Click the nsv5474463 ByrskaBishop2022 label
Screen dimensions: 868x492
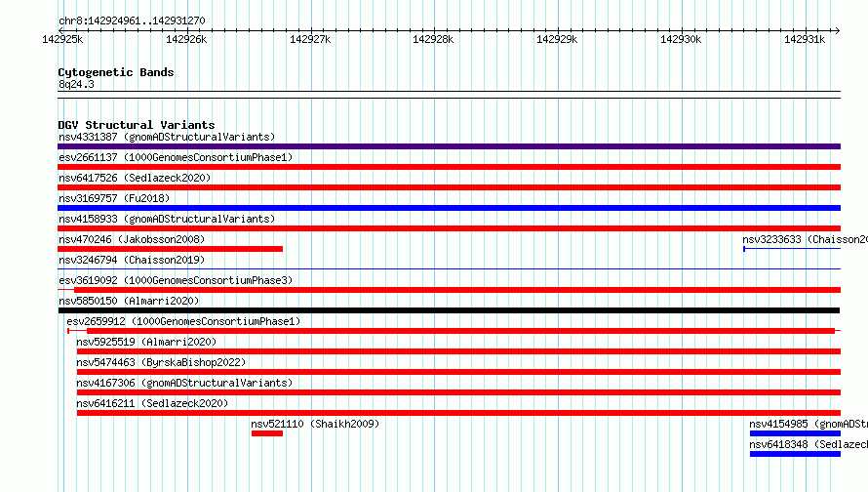pyautogui.click(x=161, y=362)
